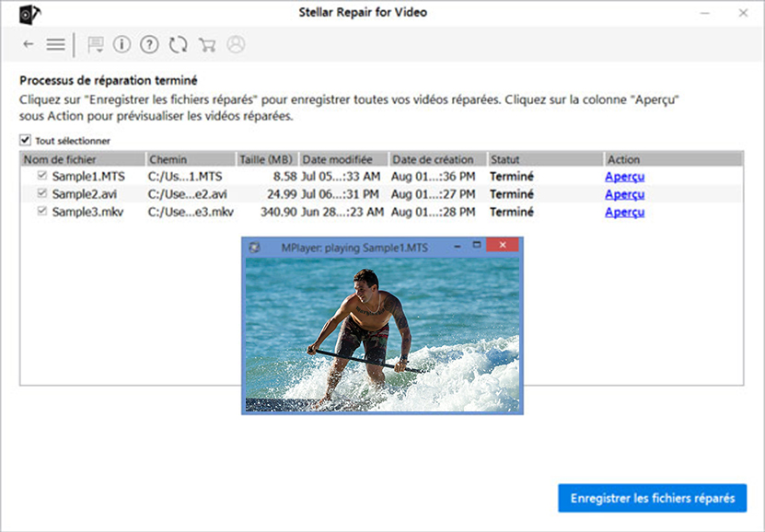Viewport: 765px width, 532px height.
Task: Click the MPlayer window icon
Action: click(255, 247)
